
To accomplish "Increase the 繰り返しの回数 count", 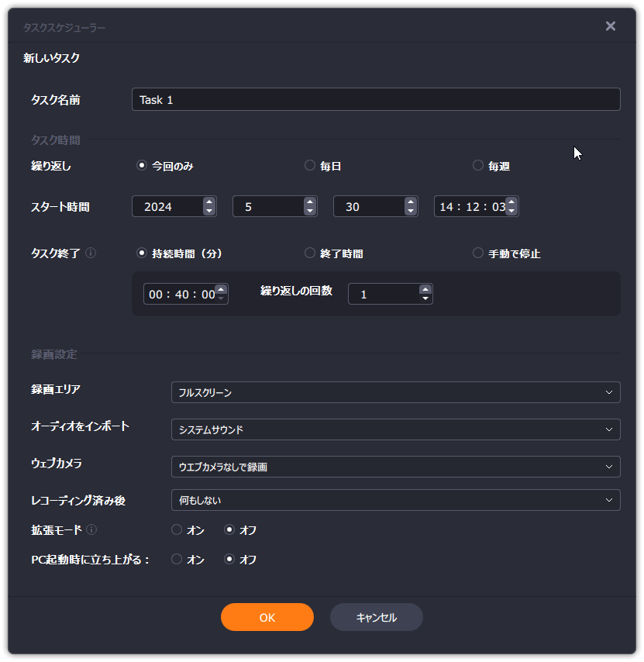I will [425, 289].
